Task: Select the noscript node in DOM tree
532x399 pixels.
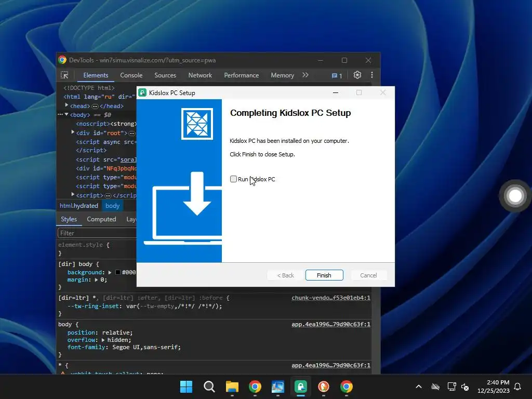Action: click(x=106, y=124)
